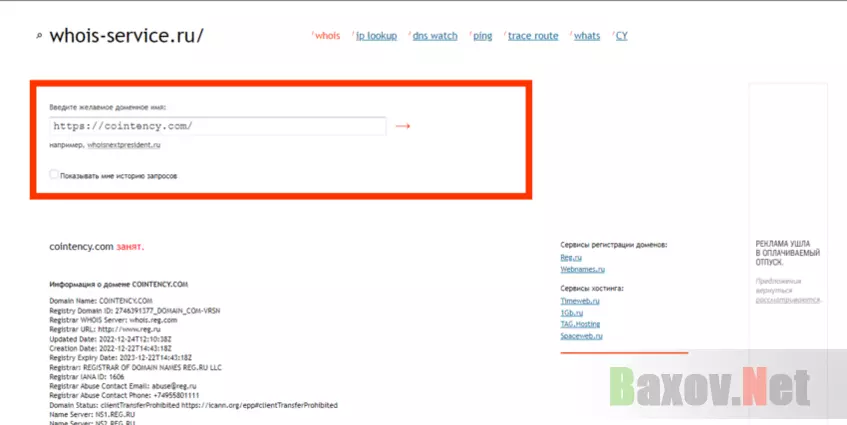This screenshot has width=847, height=425.
Task: Open the ip lookup tool
Action: [x=376, y=36]
